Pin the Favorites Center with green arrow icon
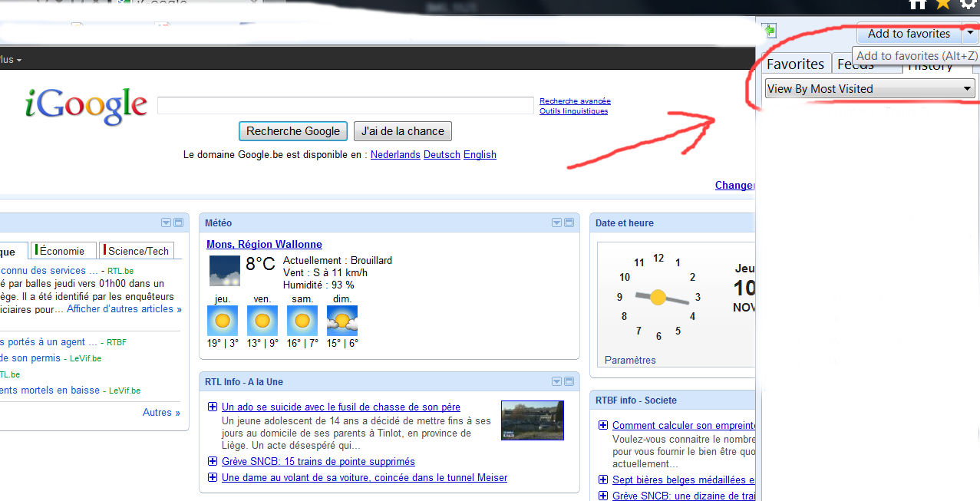 (770, 31)
